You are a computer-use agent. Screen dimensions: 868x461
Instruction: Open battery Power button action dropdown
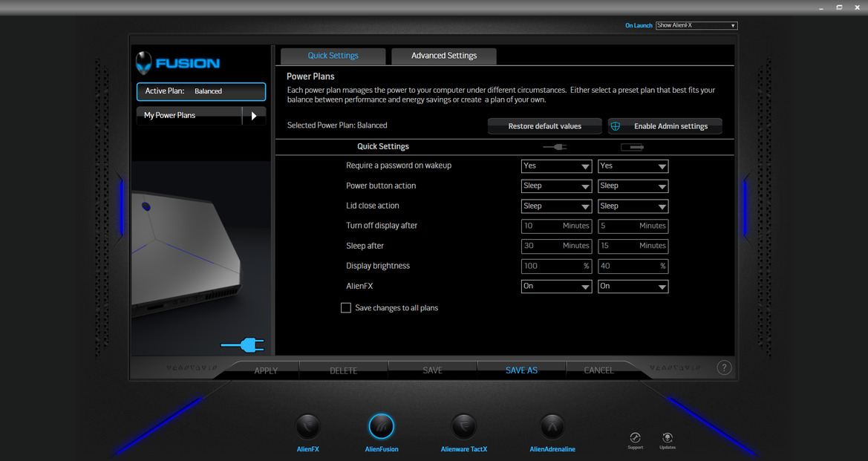[x=633, y=186]
